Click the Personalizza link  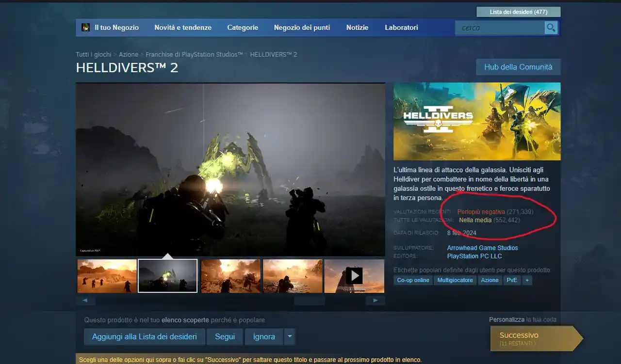(507, 319)
